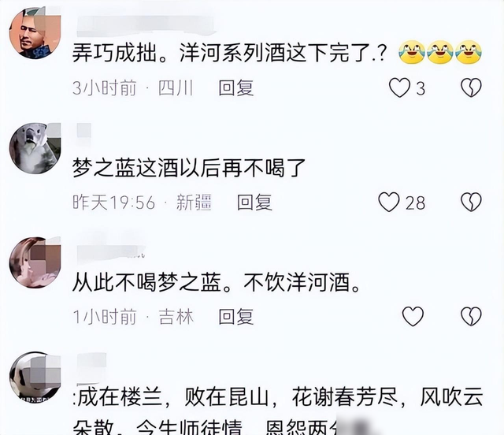Viewport: 504px width, 435px height.
Task: Tap 回复 under the 吉林 comment
Action: [236, 317]
